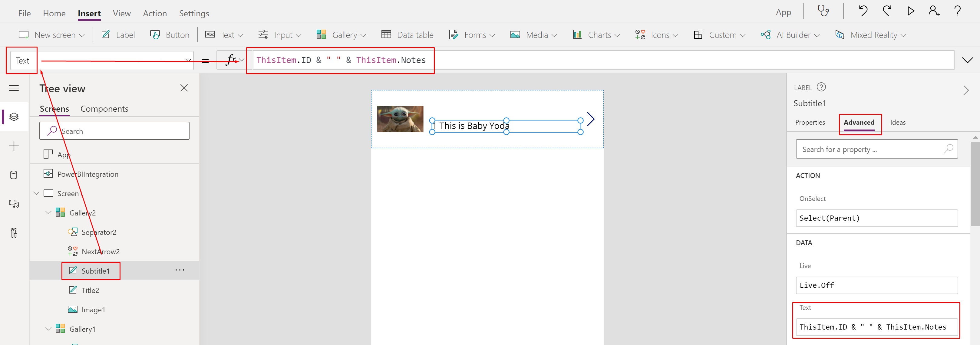The height and width of the screenshot is (345, 980).
Task: Click the Search box in Tree view
Action: point(114,130)
